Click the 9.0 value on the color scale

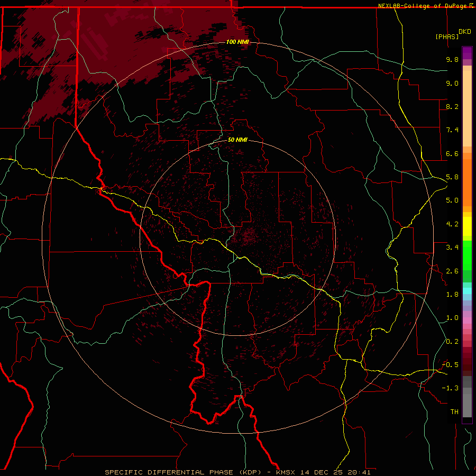pos(452,83)
